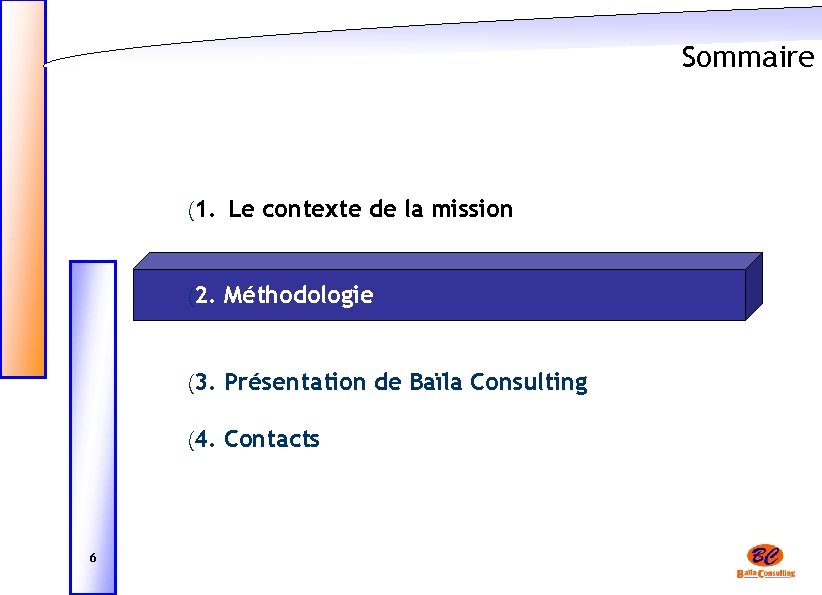Click the Sommaire slide title
This screenshot has width=822, height=595.
pyautogui.click(x=748, y=58)
